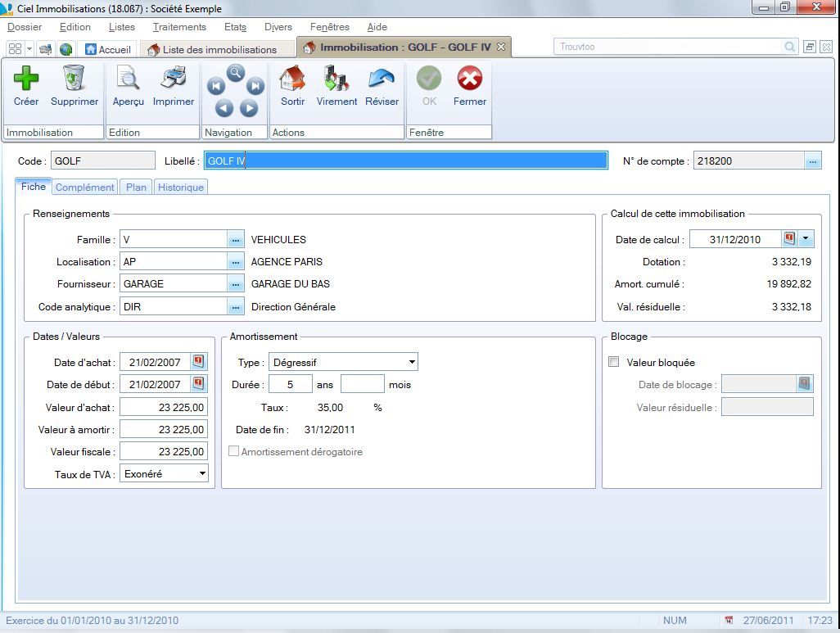
Task: Expand the Date de calcul dropdown arrow
Action: point(806,239)
